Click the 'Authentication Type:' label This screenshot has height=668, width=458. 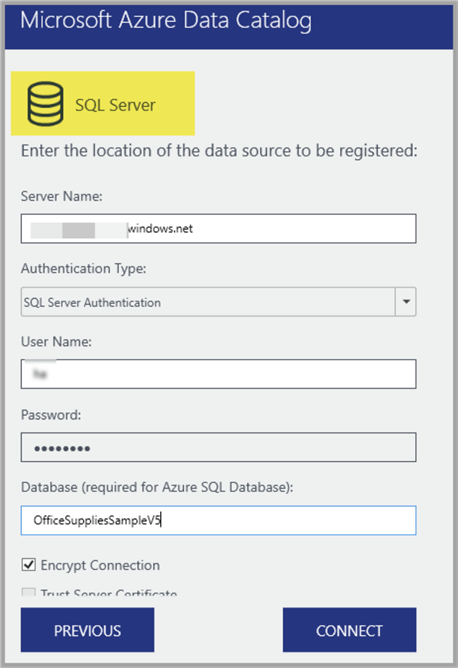pyautogui.click(x=84, y=269)
